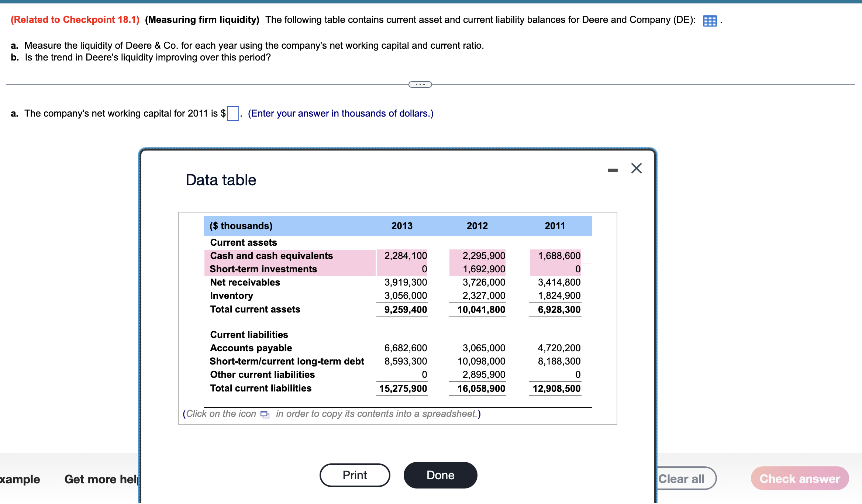862x504 pixels.
Task: Click the Cash and cash equivalents row label
Action: coord(271,256)
